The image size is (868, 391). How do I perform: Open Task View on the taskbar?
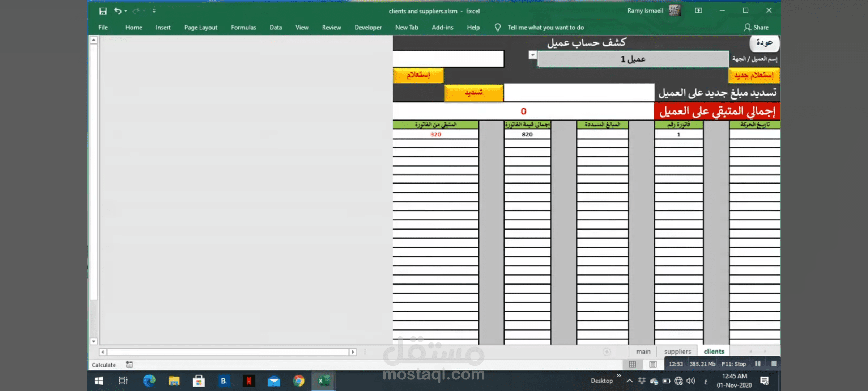pyautogui.click(x=123, y=381)
